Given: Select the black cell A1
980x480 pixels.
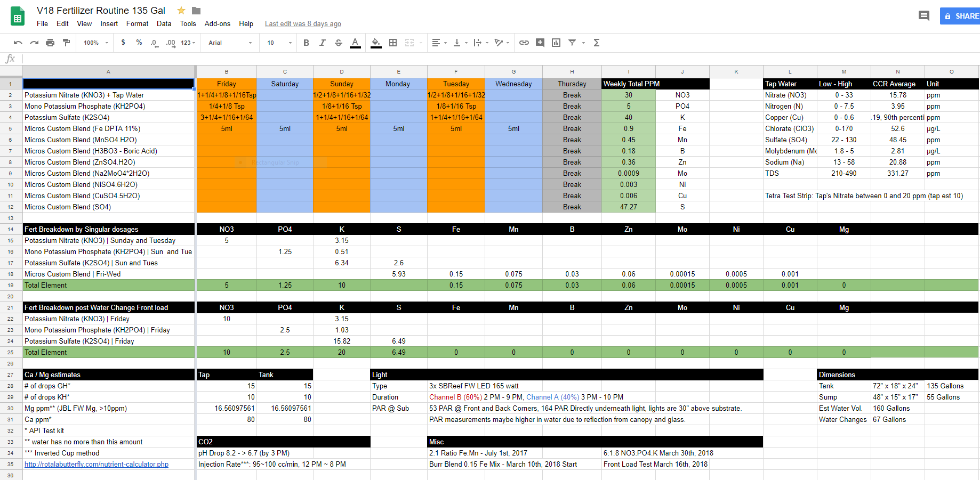Looking at the screenshot, I should [109, 84].
